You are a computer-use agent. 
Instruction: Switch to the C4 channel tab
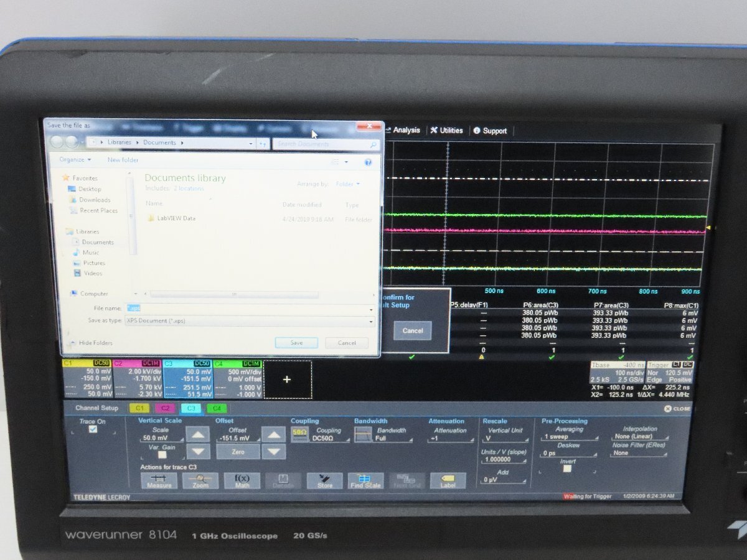coord(217,409)
